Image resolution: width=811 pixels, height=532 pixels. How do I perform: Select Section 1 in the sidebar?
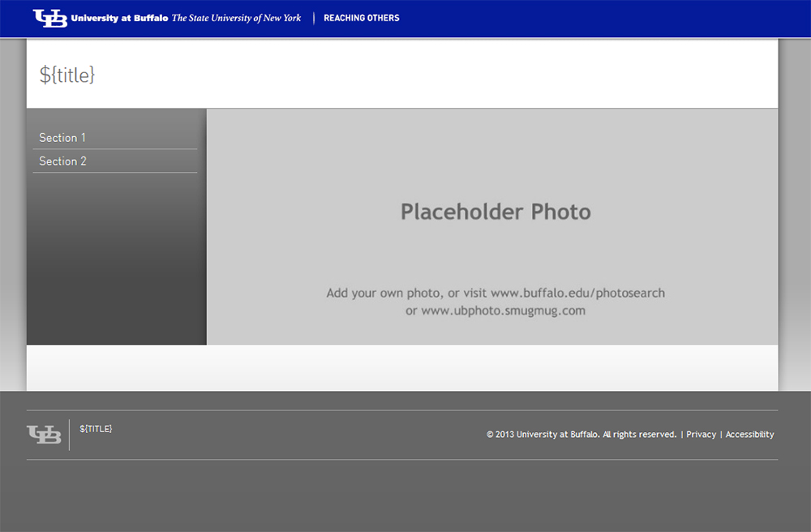[62, 138]
